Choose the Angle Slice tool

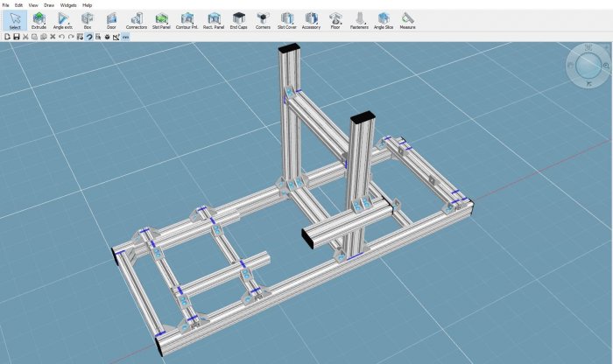click(384, 19)
